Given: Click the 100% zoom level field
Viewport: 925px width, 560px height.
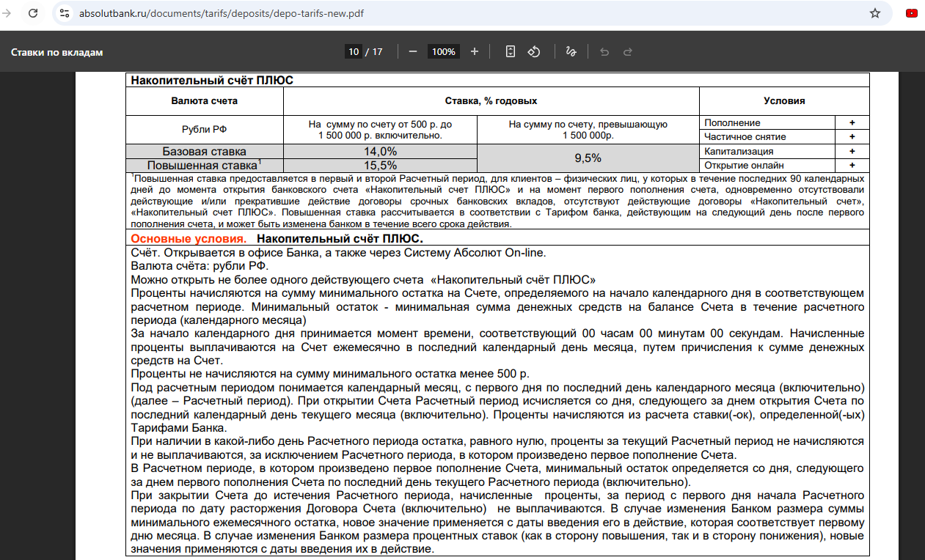Looking at the screenshot, I should point(443,51).
